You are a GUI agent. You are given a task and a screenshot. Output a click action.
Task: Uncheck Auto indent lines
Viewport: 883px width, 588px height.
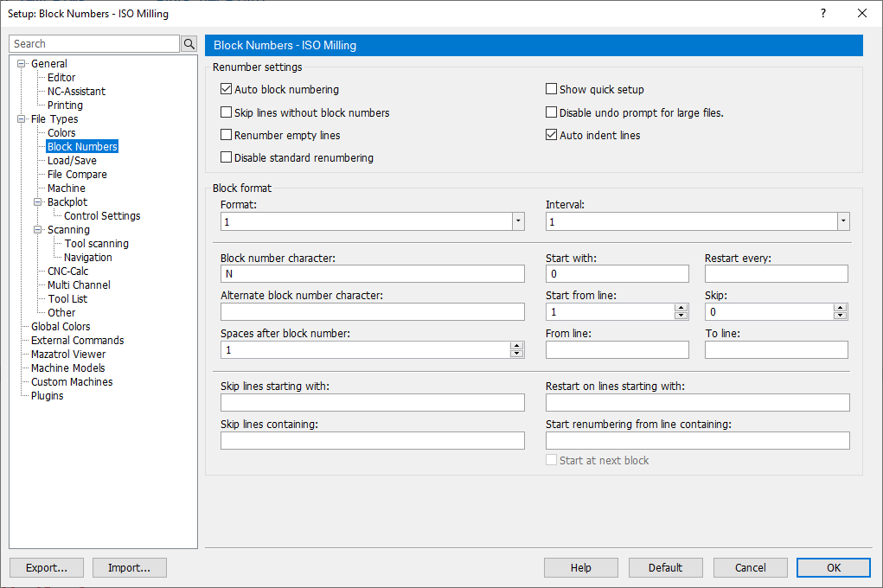coord(551,135)
